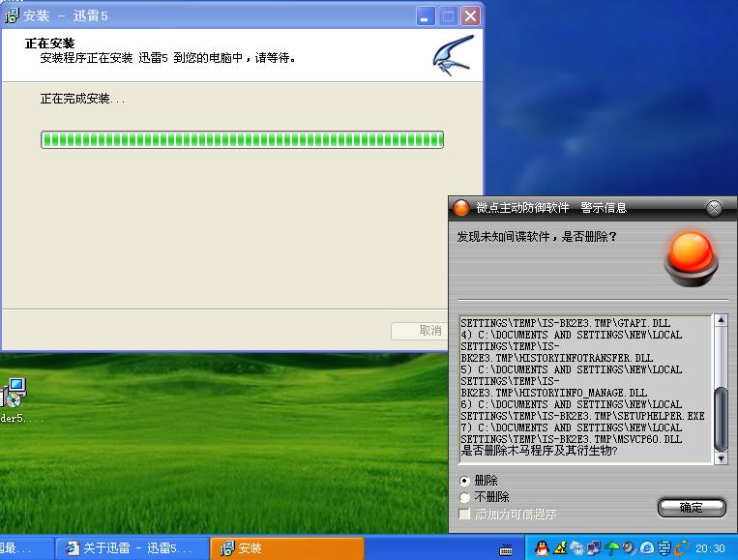
Task: Click the green umbrella tray icon
Action: pyautogui.click(x=611, y=547)
